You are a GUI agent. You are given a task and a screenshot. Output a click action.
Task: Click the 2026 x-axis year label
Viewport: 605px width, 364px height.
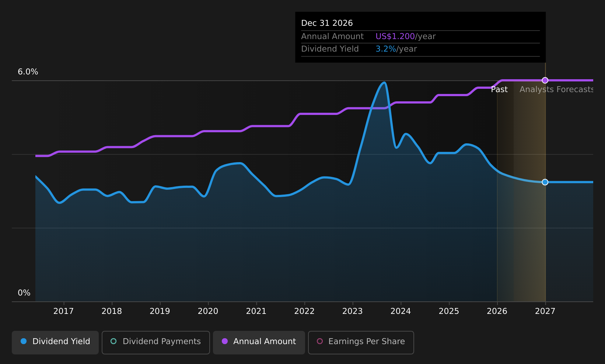click(x=497, y=311)
